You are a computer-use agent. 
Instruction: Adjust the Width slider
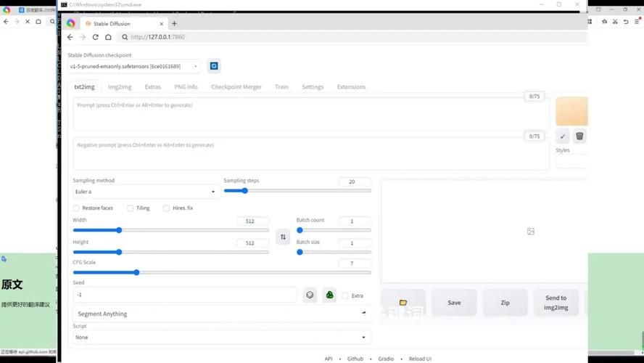click(171, 230)
